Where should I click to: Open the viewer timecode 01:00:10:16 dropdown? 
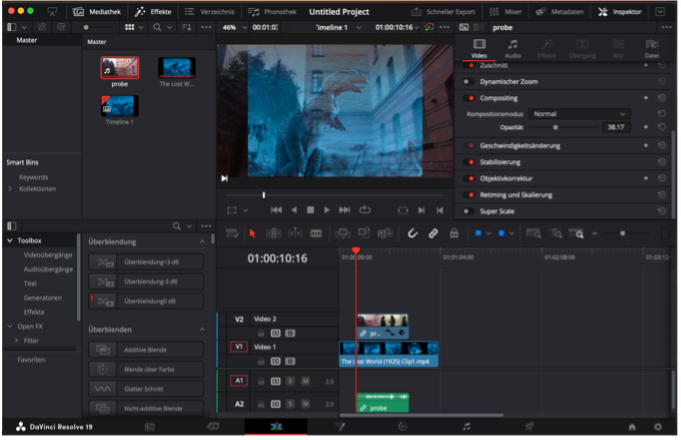pyautogui.click(x=397, y=27)
